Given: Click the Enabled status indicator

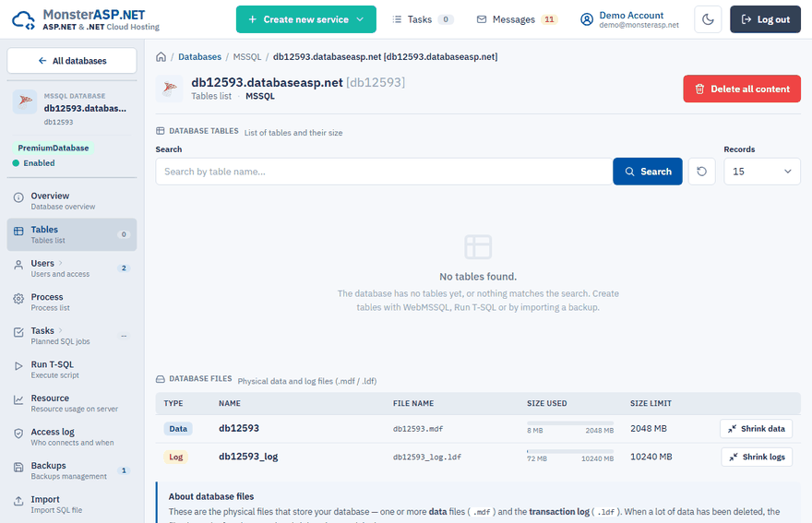Looking at the screenshot, I should [x=33, y=163].
